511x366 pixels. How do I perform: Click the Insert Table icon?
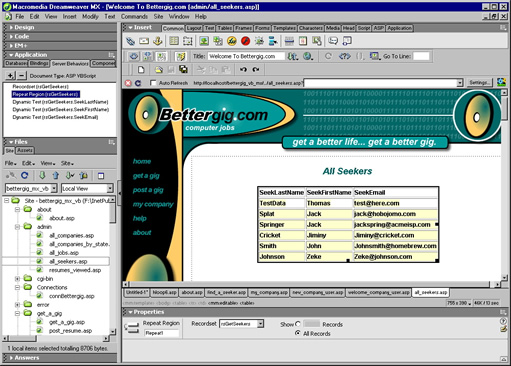coord(174,41)
